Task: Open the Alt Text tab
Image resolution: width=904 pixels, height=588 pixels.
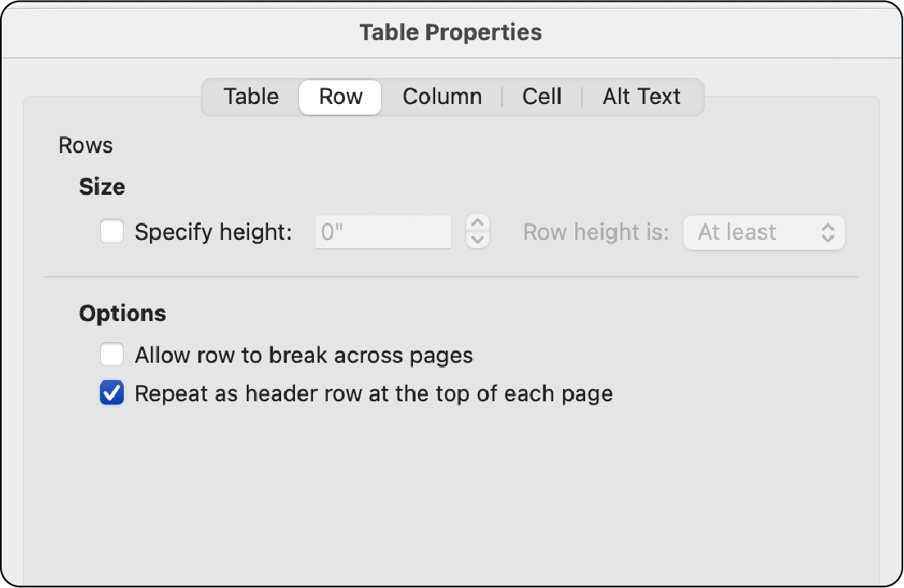Action: coord(643,97)
